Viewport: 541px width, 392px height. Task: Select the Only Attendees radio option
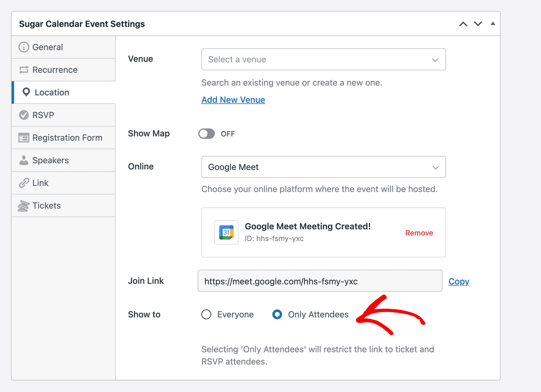(x=277, y=315)
